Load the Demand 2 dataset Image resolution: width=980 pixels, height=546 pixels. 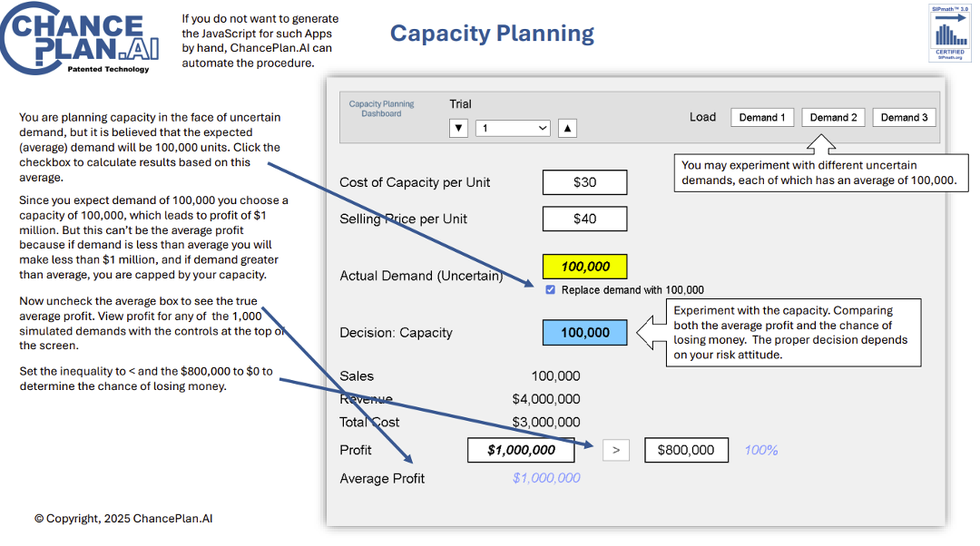click(x=833, y=117)
